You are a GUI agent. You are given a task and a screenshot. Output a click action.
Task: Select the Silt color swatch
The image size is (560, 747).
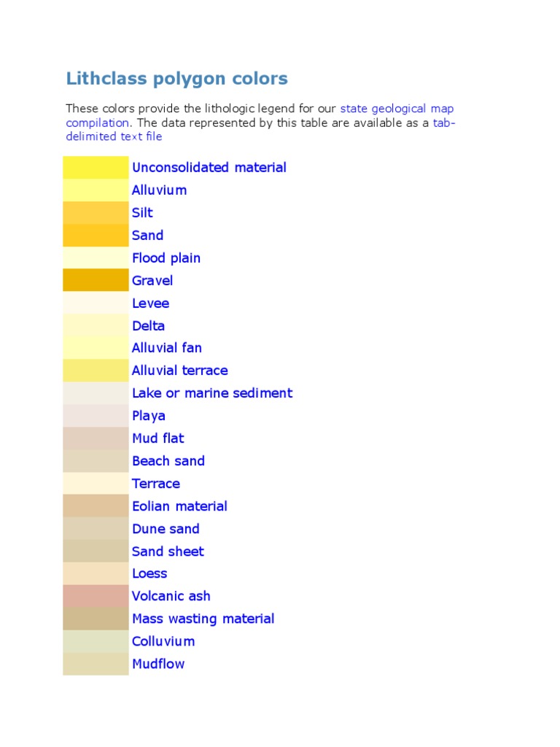tap(96, 212)
